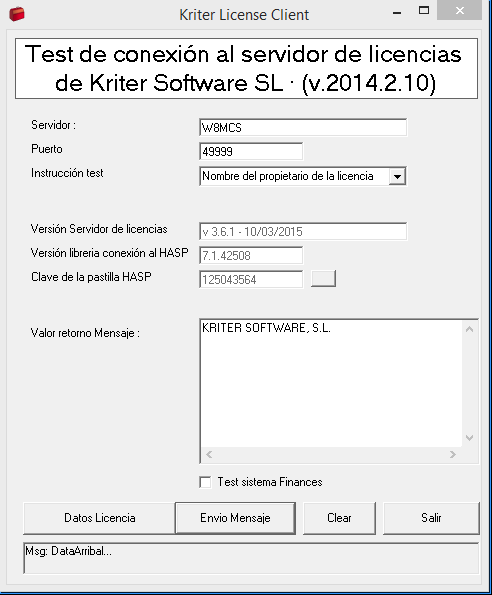
Task: Click the red Kriter app icon in title bar
Action: pos(17,14)
